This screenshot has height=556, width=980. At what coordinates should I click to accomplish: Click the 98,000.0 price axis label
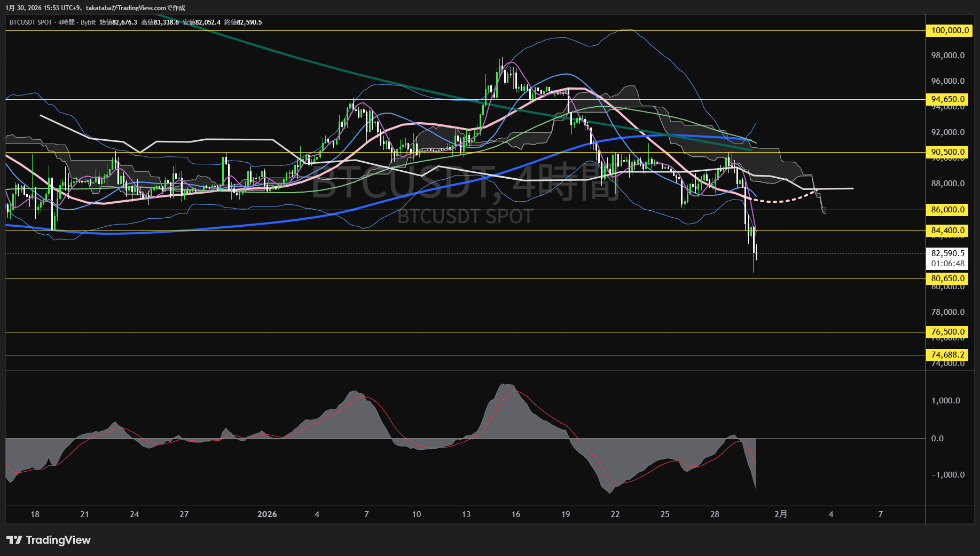[x=947, y=55]
